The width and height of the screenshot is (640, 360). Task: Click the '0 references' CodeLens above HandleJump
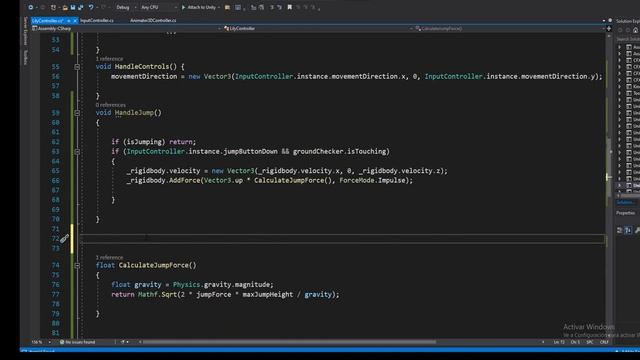(x=111, y=105)
